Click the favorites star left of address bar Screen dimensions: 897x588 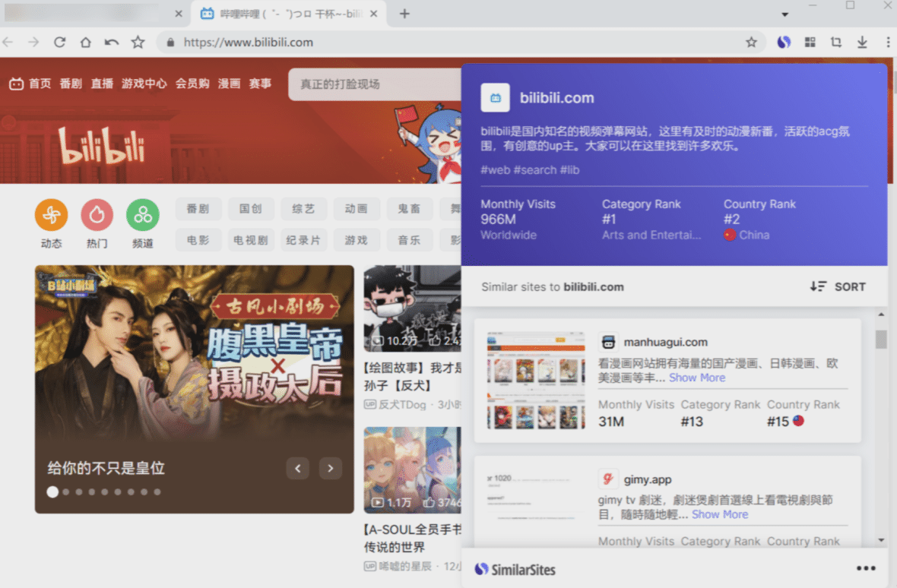[138, 43]
